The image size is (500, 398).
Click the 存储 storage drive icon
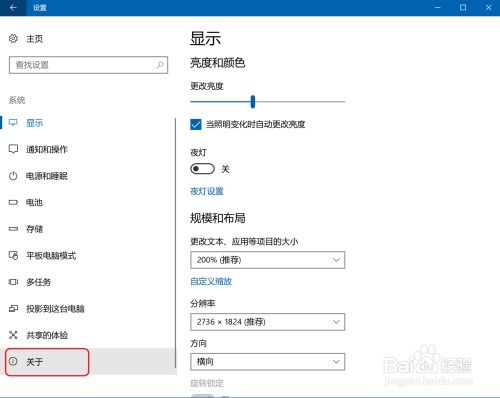pyautogui.click(x=13, y=229)
